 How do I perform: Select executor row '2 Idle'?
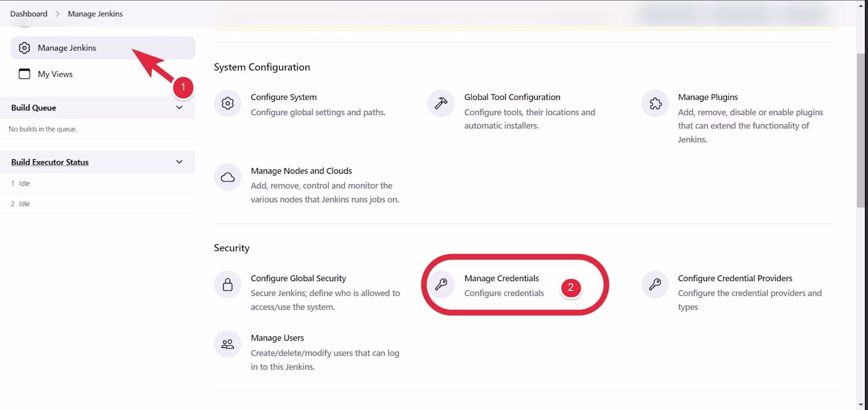[x=98, y=204]
